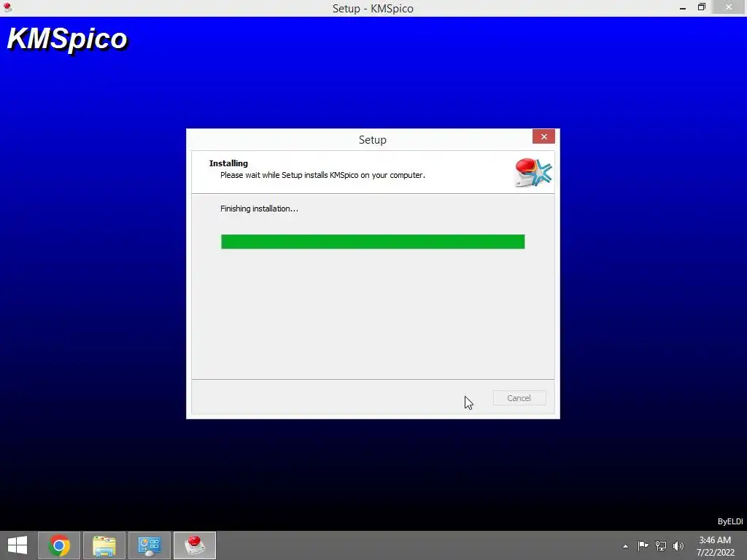747x560 pixels.
Task: Click the green installation progress bar
Action: (x=373, y=241)
